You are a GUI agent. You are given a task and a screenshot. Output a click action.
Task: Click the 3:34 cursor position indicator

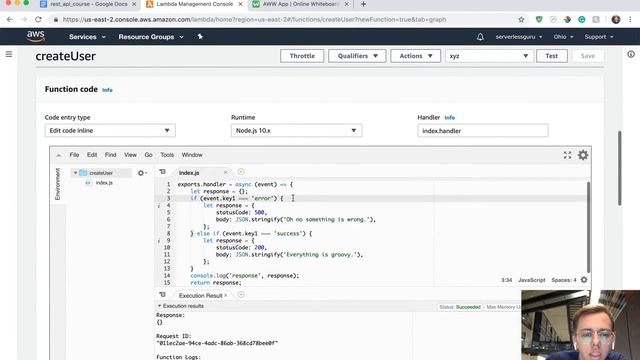(507, 280)
